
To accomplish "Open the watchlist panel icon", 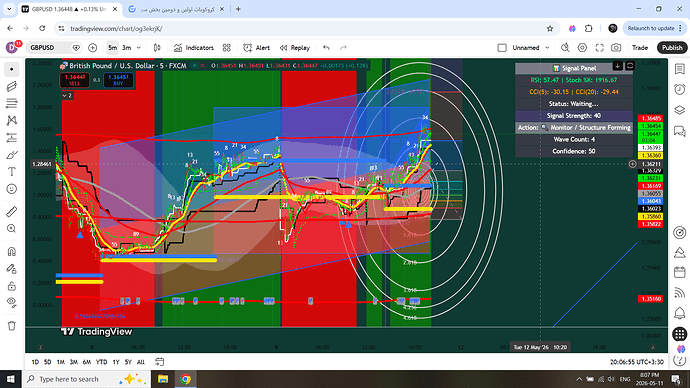I will [x=679, y=69].
